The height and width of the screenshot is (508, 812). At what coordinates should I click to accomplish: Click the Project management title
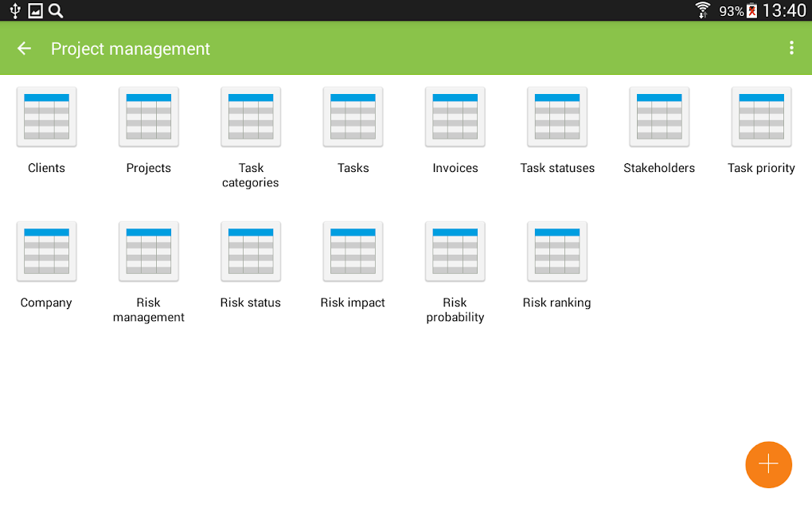coord(131,49)
